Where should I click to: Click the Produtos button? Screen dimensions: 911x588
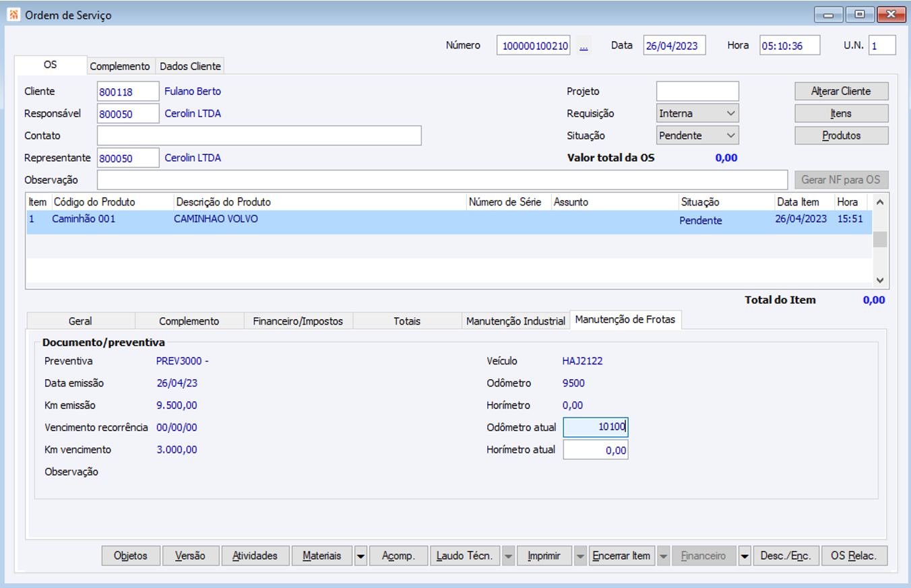click(x=841, y=135)
